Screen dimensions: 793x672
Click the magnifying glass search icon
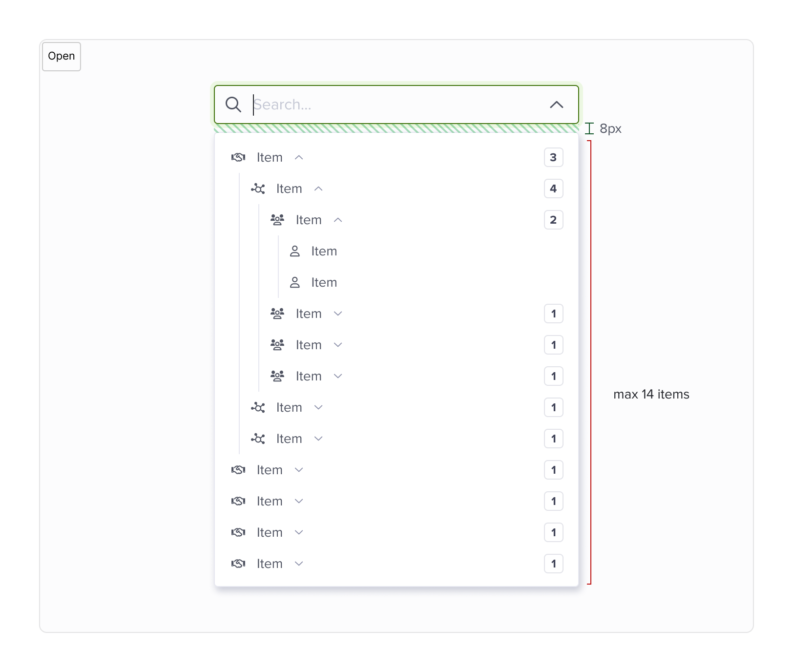click(x=233, y=105)
